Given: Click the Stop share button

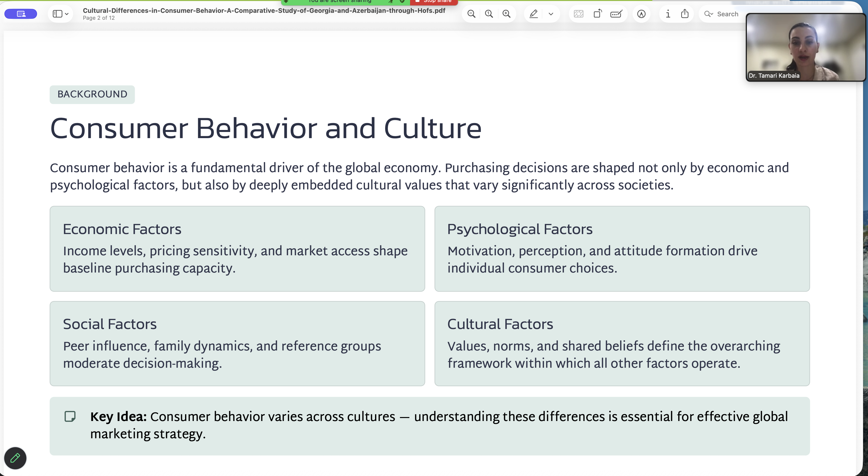Looking at the screenshot, I should tap(434, 2).
